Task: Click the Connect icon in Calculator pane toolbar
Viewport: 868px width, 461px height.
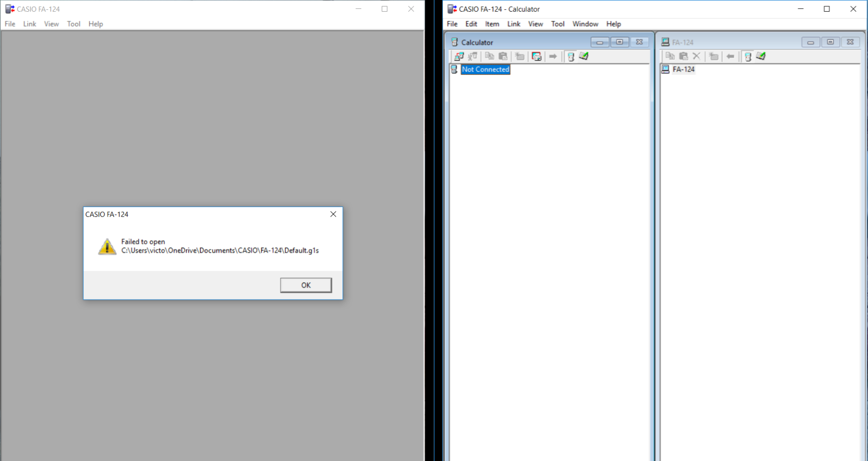Action: click(x=459, y=57)
